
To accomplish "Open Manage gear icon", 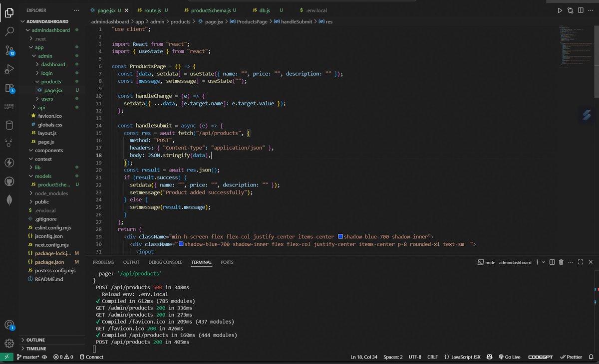I will (9, 343).
